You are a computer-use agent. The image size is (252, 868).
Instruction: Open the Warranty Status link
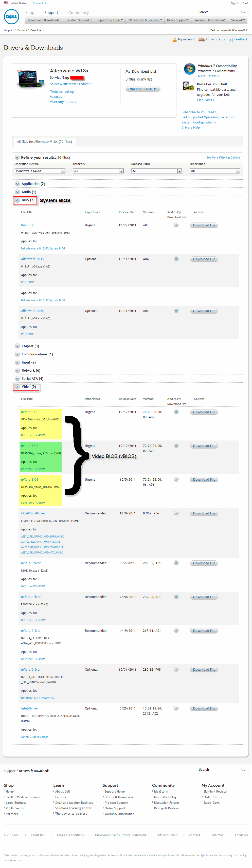pos(63,102)
